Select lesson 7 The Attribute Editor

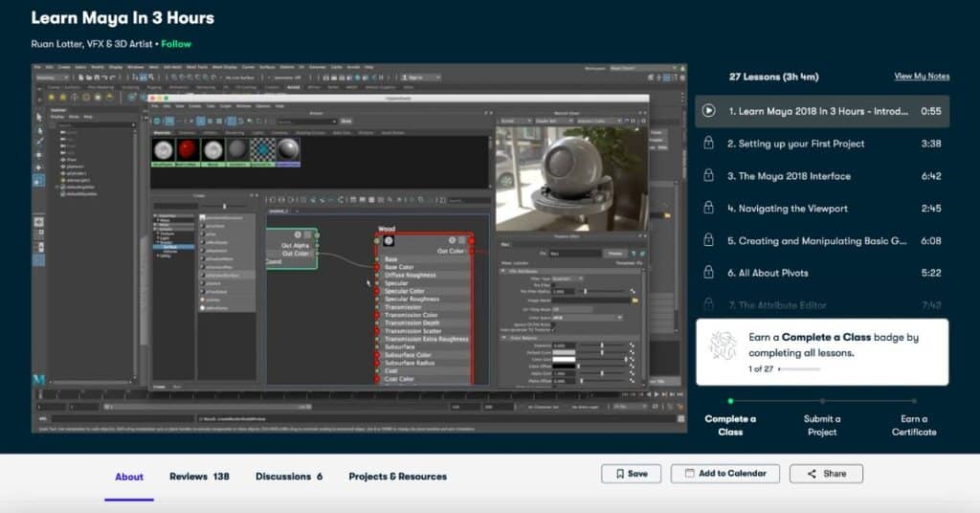pyautogui.click(x=822, y=305)
